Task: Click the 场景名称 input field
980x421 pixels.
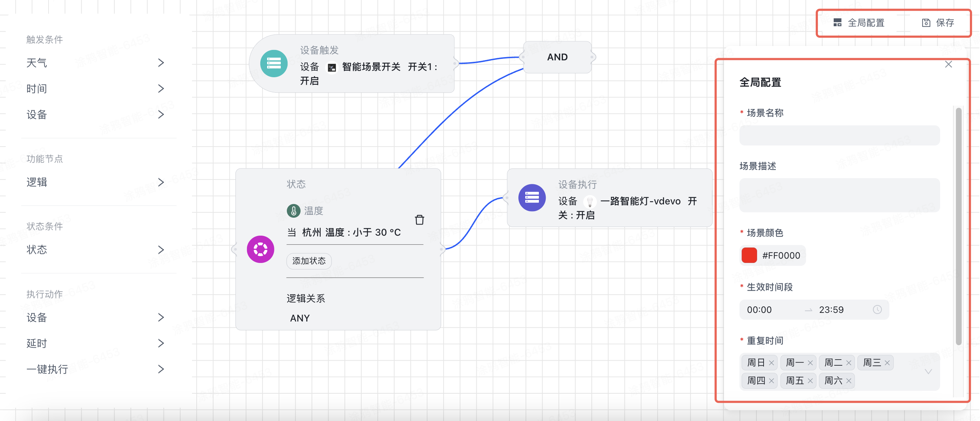Action: (x=839, y=135)
